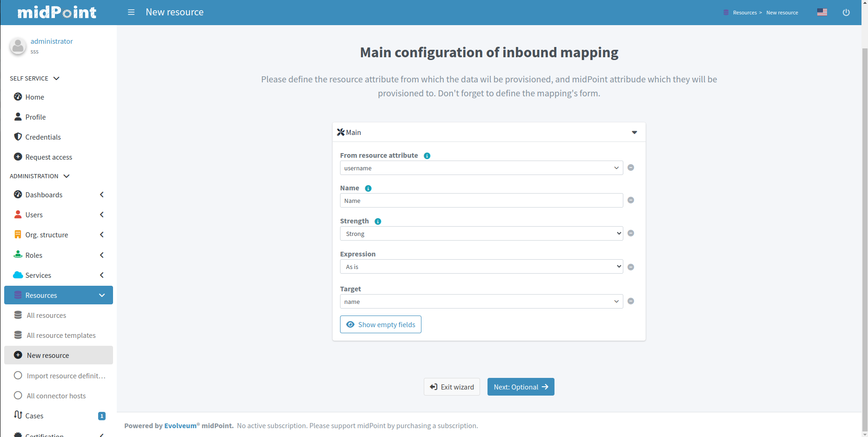868x437 pixels.
Task: Open the From resource attribute dropdown
Action: [481, 168]
